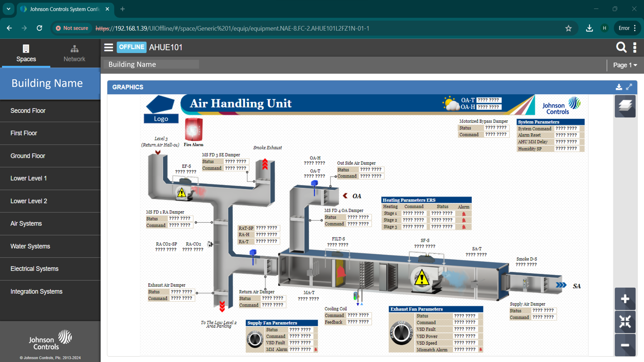The height and width of the screenshot is (362, 644).
Task: Click the Fire Alarm strobe icon
Action: [x=193, y=130]
